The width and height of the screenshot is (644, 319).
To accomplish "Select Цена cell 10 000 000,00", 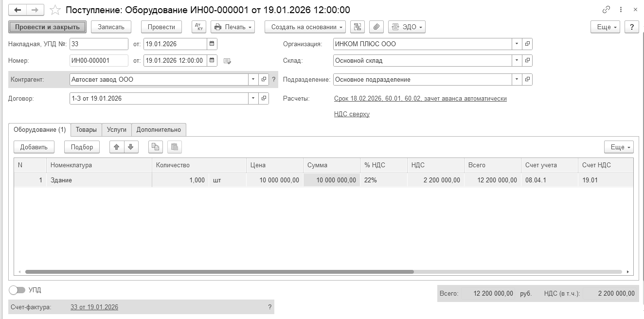I will tap(275, 180).
